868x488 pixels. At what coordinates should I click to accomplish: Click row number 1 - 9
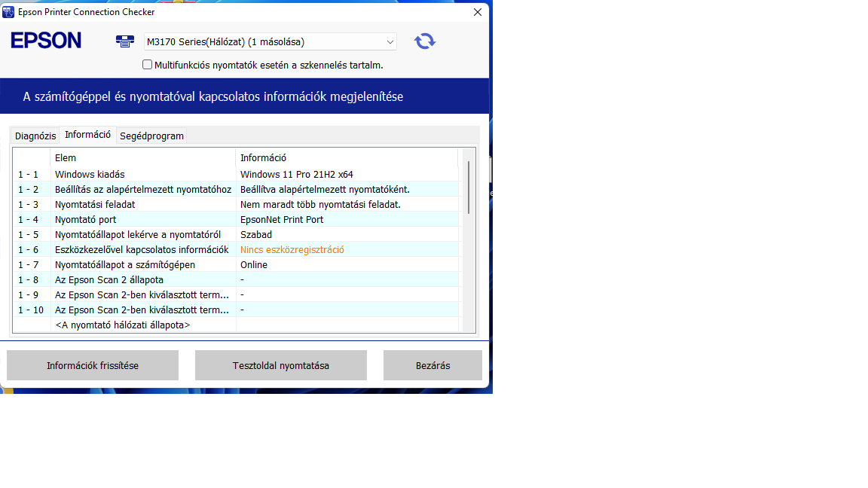[28, 295]
